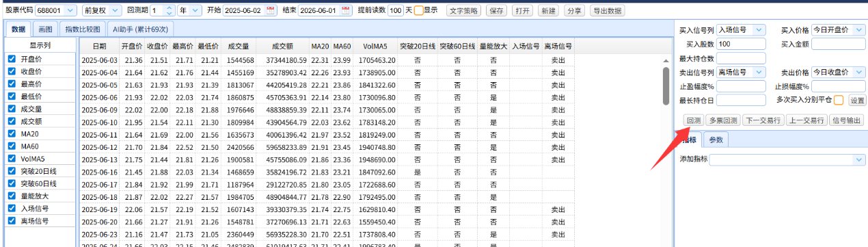868x247 pixels.
Task: Click the 导出数据 button
Action: point(607,11)
